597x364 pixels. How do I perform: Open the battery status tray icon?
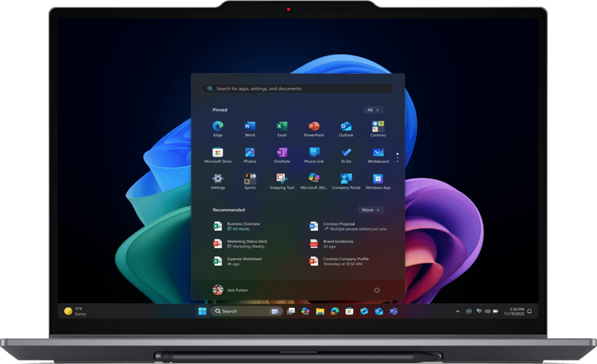coord(495,311)
